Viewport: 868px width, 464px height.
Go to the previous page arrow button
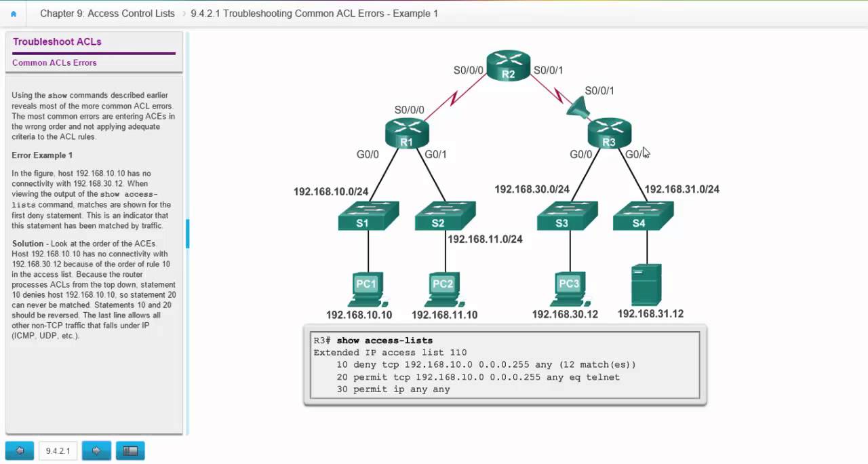(x=20, y=450)
